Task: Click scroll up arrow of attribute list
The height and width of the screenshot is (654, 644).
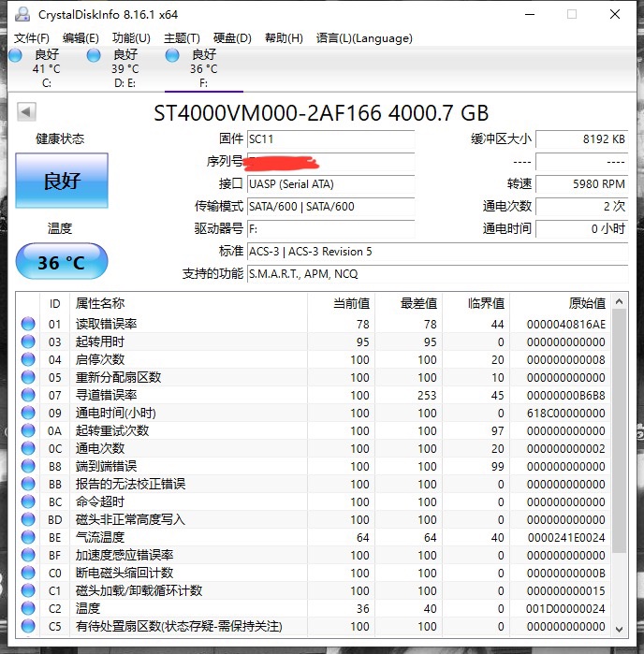Action: pos(620,301)
